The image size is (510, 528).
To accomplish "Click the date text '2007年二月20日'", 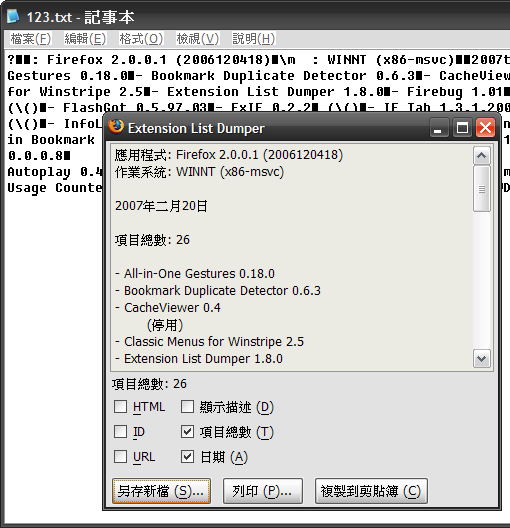I will [161, 206].
